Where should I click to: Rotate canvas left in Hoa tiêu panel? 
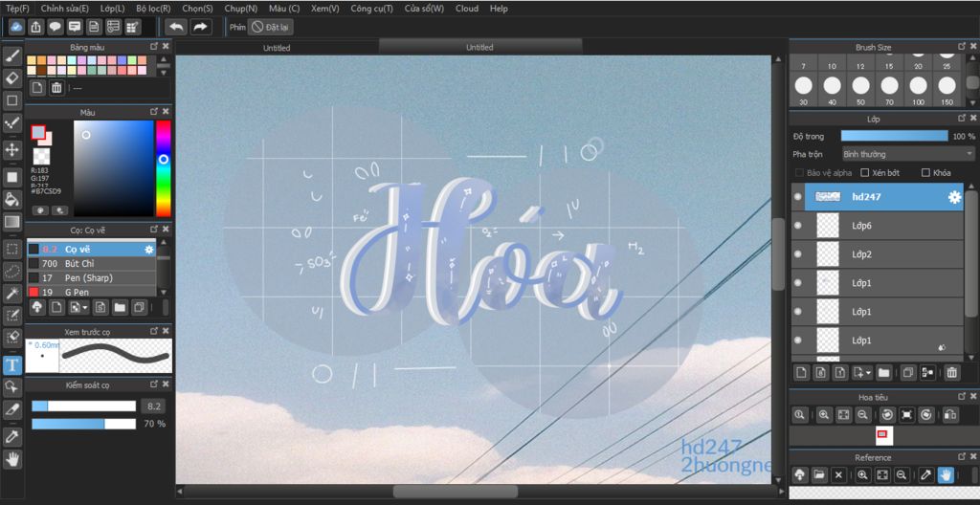click(x=887, y=414)
